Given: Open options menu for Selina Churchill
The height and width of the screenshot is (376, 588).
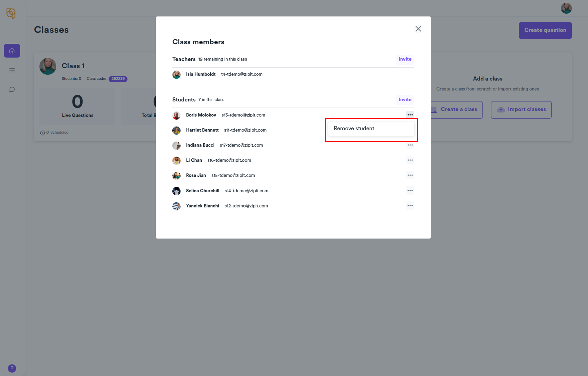Looking at the screenshot, I should (x=410, y=191).
